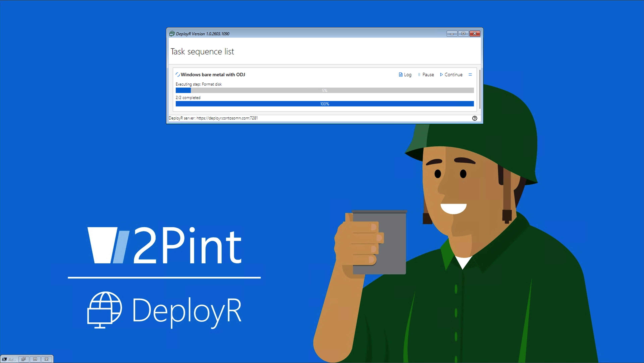Click the spinning status icon beside the task name
This screenshot has width=644, height=363.
(x=177, y=74)
